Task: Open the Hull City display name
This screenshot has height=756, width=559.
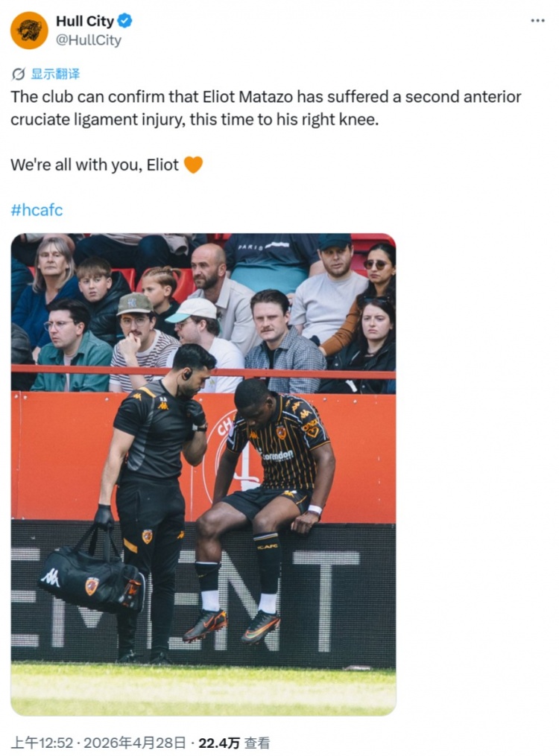Action: tap(85, 21)
